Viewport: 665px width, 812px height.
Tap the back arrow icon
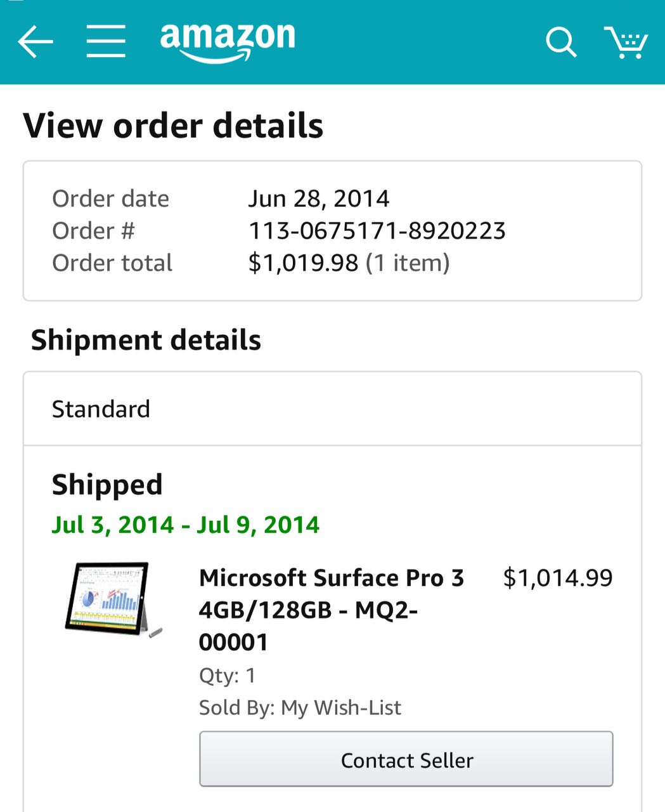(36, 42)
